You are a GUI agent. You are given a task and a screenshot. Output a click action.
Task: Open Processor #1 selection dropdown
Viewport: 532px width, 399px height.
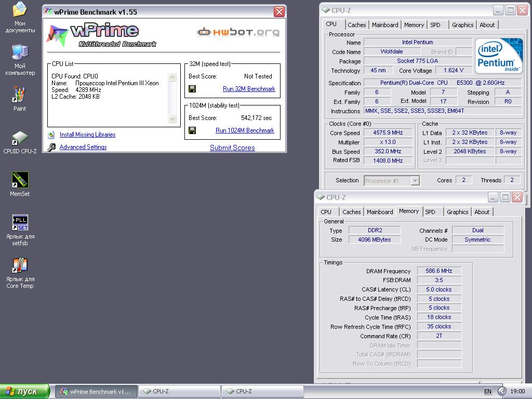392,180
